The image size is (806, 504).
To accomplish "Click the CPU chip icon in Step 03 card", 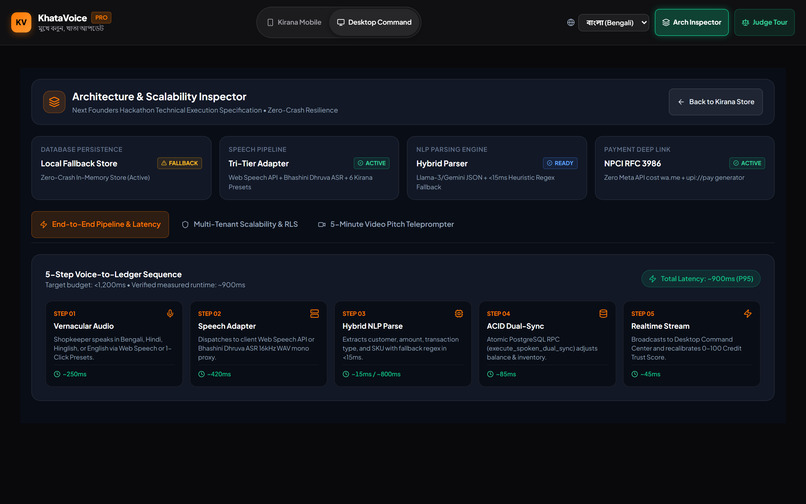I will click(x=459, y=313).
